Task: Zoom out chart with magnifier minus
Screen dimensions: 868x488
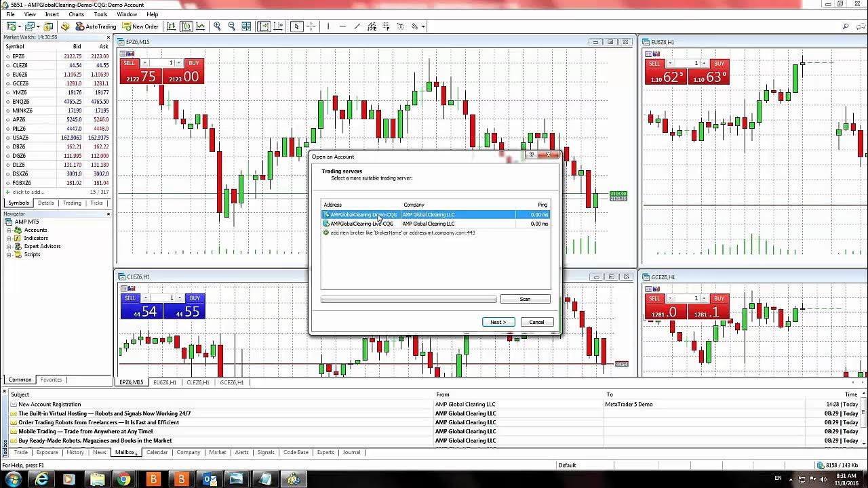Action: point(232,26)
